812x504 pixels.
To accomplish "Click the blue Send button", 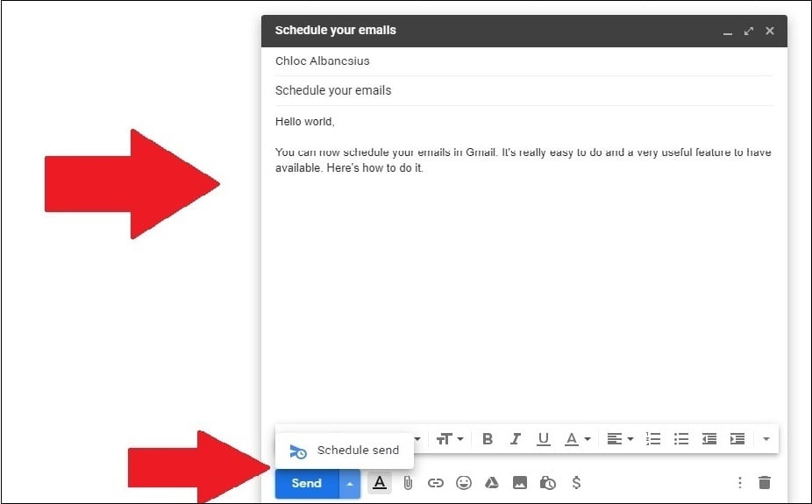I will click(x=307, y=483).
